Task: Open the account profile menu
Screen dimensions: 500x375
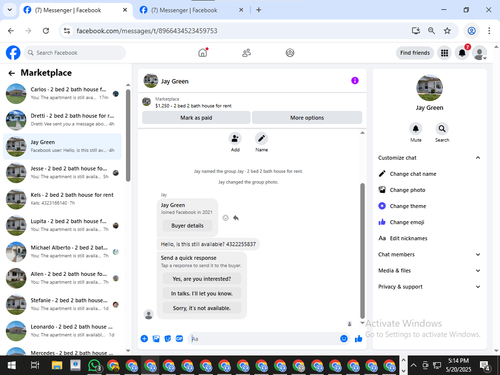Action: click(x=479, y=53)
